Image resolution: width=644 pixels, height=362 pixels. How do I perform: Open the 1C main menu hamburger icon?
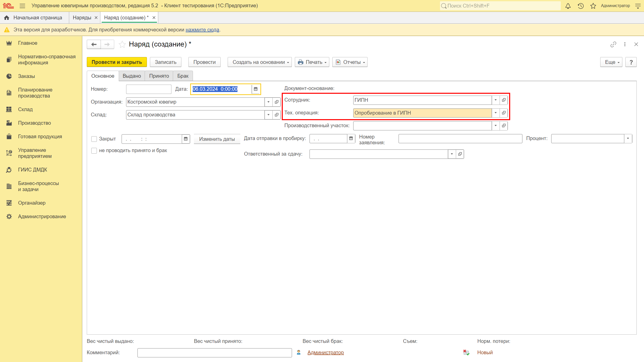[22, 6]
